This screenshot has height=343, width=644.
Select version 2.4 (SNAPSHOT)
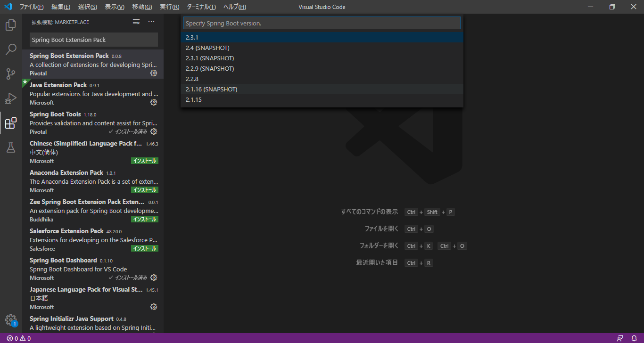322,48
